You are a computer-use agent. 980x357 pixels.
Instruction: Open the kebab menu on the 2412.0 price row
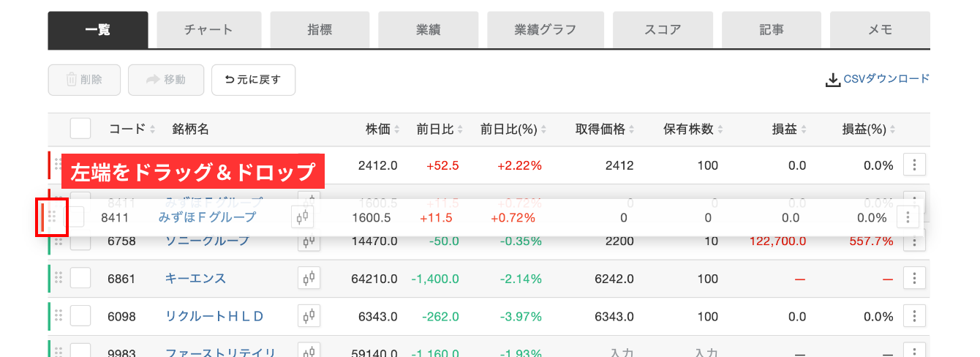915,165
